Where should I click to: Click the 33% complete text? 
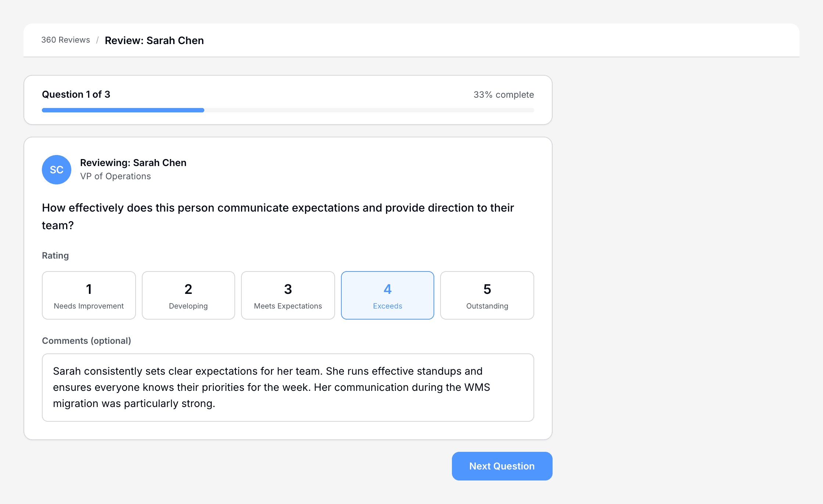click(x=503, y=94)
